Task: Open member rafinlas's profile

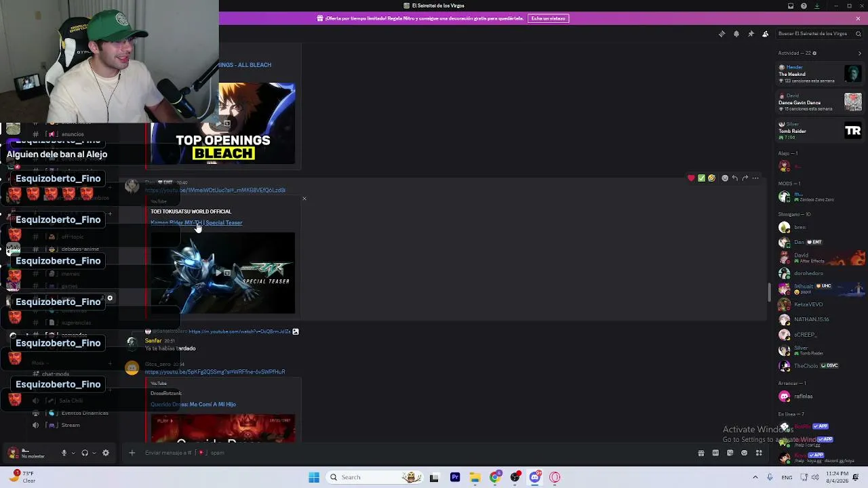Action: (x=821, y=396)
